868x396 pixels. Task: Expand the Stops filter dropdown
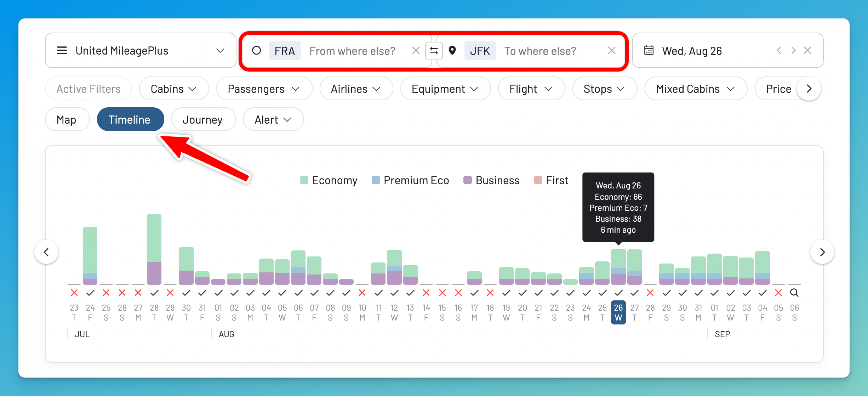[605, 89]
